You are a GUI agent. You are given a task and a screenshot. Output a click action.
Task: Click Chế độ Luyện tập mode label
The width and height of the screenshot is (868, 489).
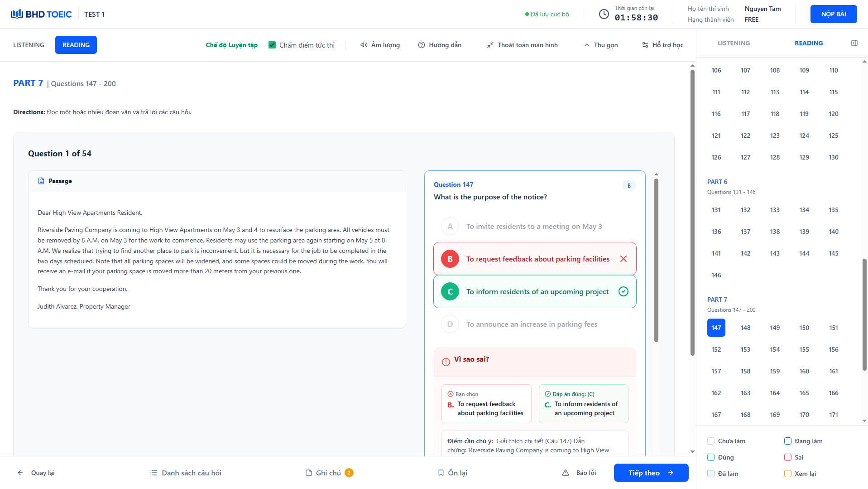[231, 45]
